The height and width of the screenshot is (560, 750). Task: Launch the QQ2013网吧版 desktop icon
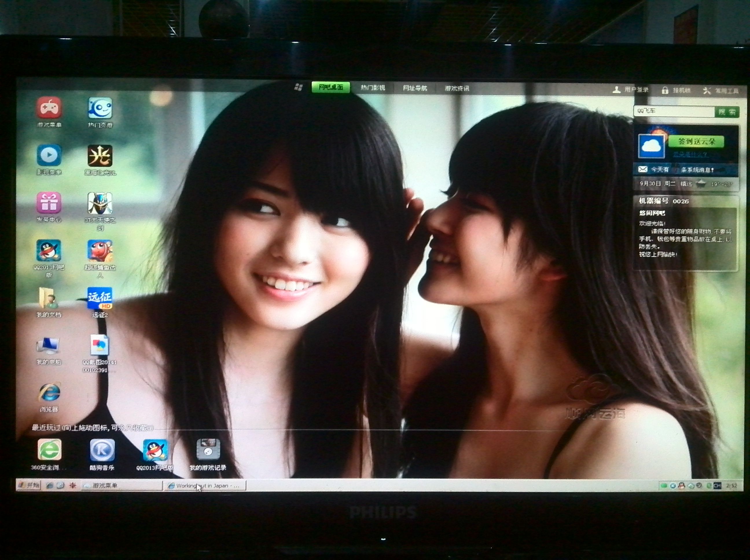[49, 251]
